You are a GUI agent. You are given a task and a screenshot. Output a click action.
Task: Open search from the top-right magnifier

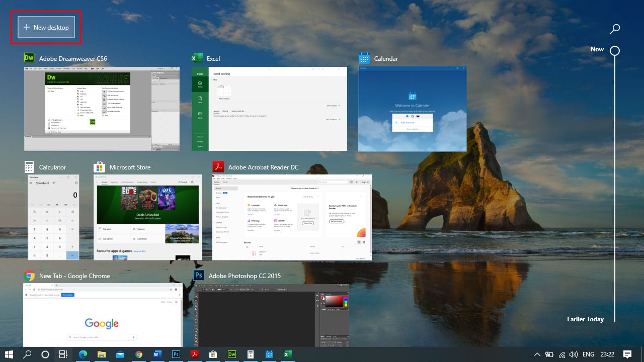(614, 29)
